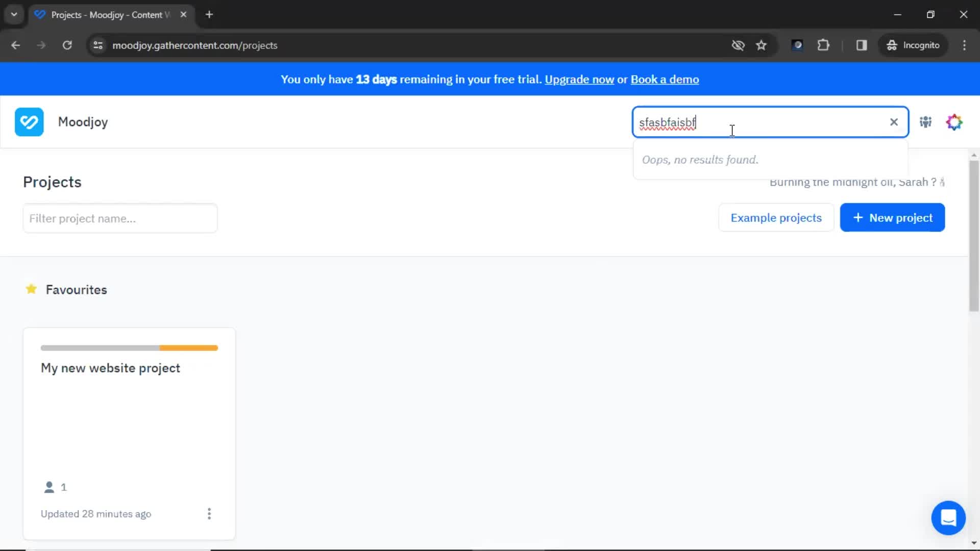This screenshot has width=980, height=551.
Task: Click the Projects menu item
Action: coord(52,182)
